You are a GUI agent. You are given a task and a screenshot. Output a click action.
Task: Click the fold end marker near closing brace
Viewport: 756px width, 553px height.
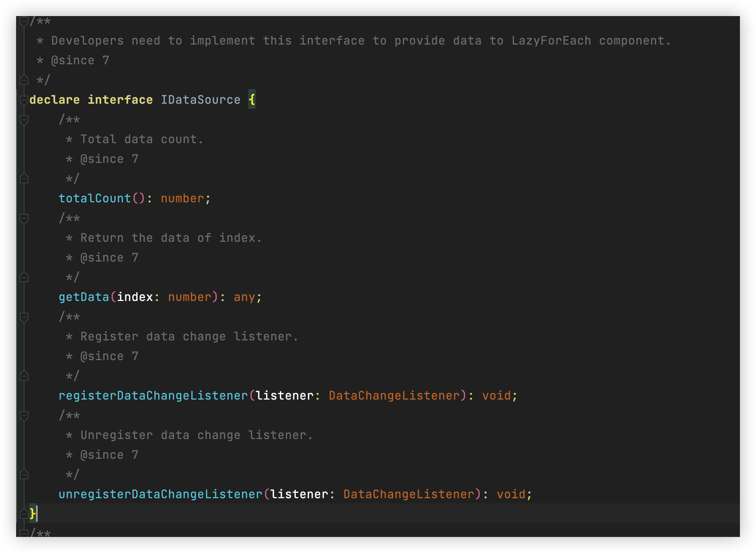pos(24,514)
